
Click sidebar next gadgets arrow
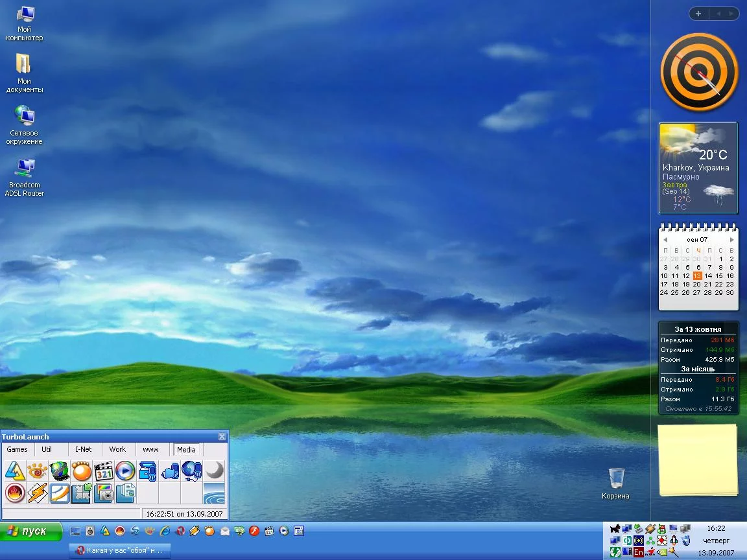(731, 14)
